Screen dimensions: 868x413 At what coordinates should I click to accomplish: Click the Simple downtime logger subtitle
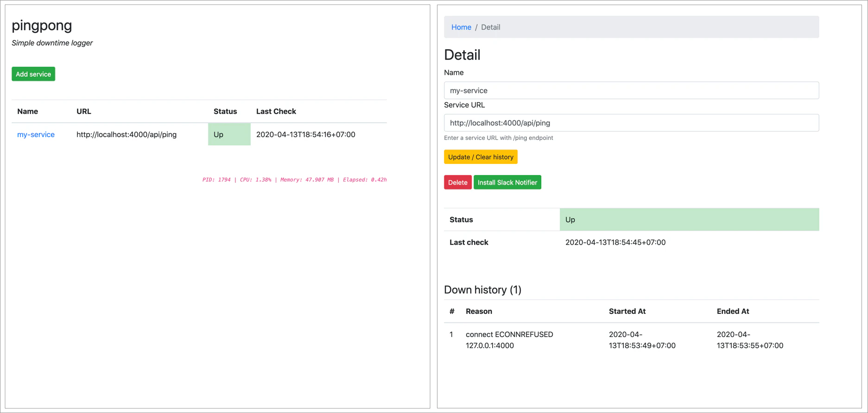(x=52, y=43)
